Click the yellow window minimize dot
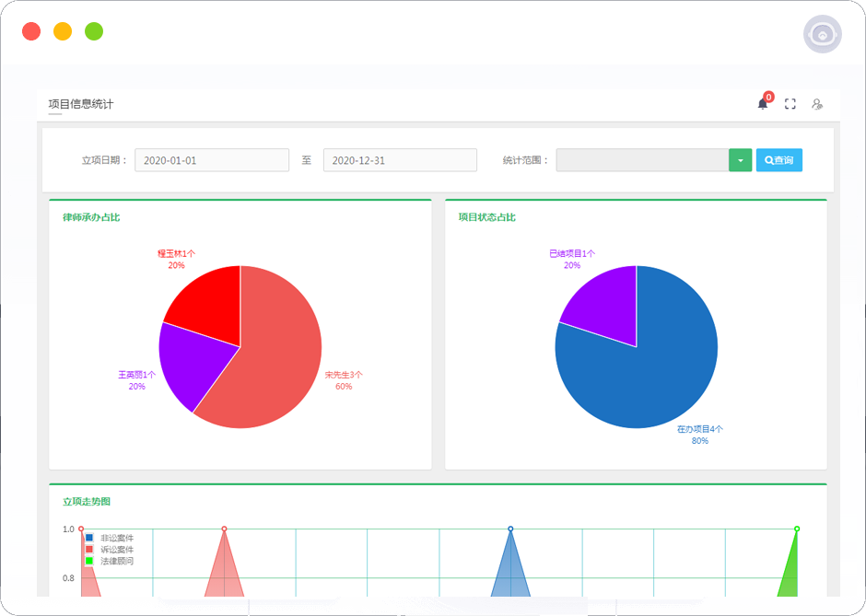Screen dimensions: 866x616 pos(63,31)
